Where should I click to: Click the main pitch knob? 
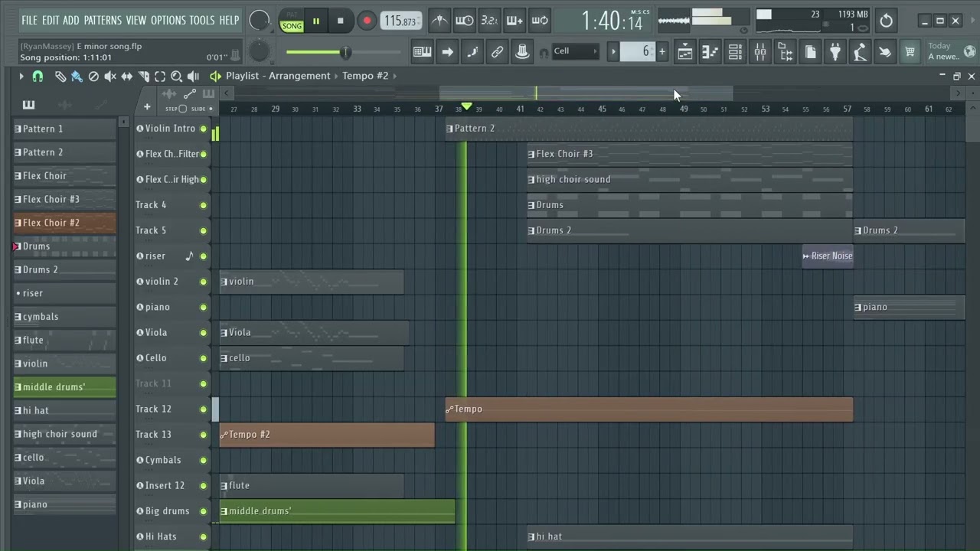[x=260, y=51]
